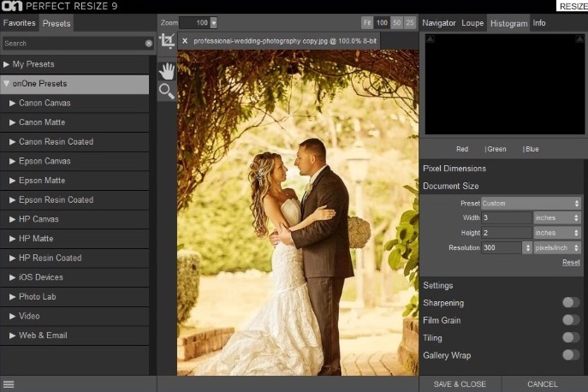
Task: Set zoom to 50 percent
Action: (x=396, y=22)
